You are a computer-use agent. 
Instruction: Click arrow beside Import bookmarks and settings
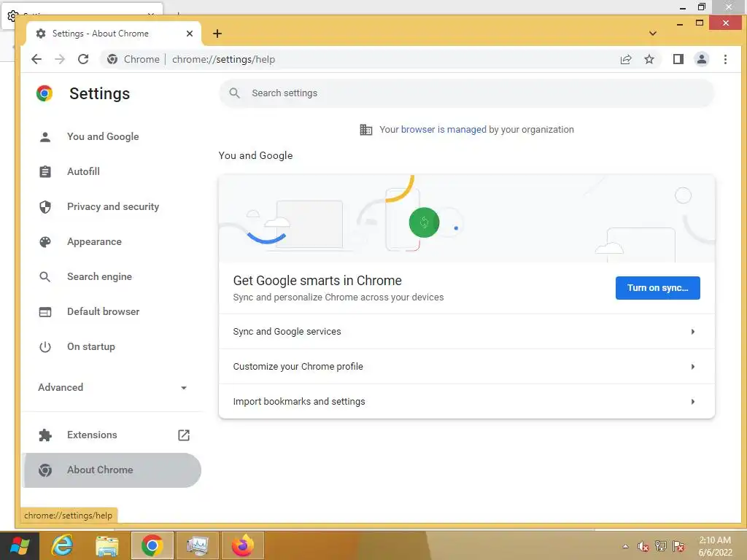tap(693, 402)
